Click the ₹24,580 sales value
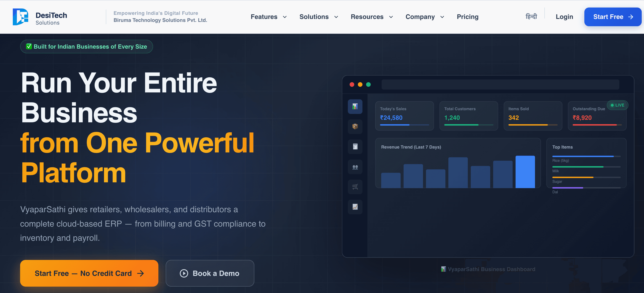This screenshot has height=293, width=644. [391, 118]
